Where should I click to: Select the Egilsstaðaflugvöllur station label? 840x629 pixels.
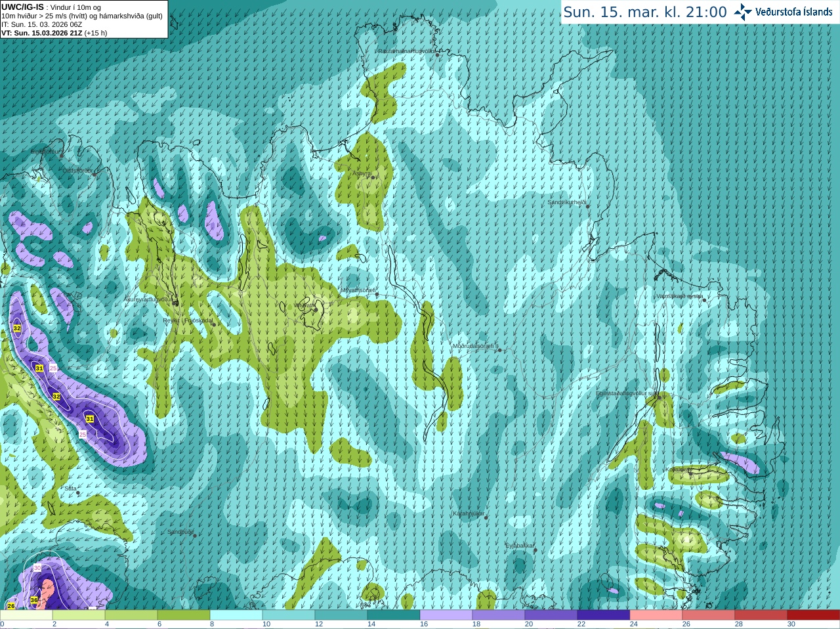coord(627,393)
